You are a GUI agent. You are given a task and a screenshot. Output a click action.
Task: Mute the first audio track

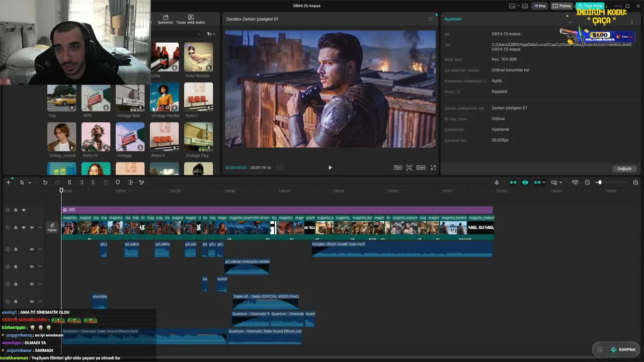[x=32, y=249]
